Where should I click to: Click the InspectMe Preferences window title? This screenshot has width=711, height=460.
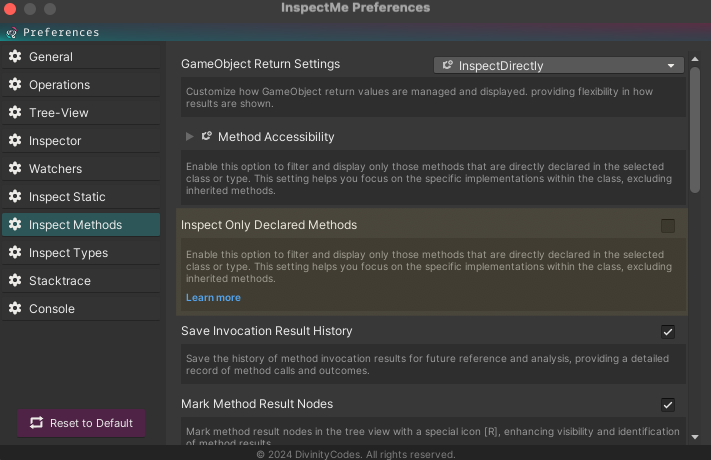(356, 8)
